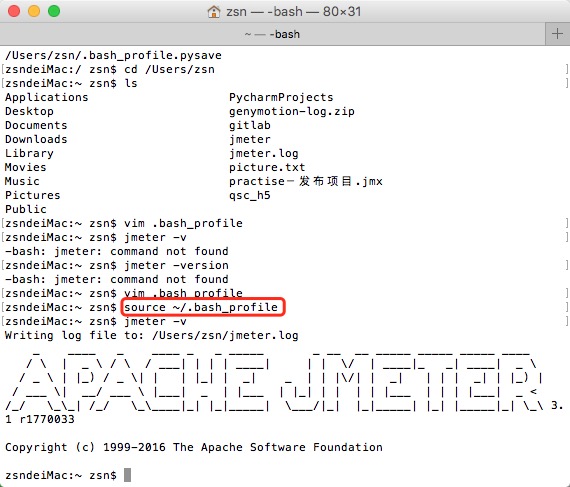Click 'genymotion-log.zip' file name
This screenshot has width=570, height=487.
coord(292,111)
